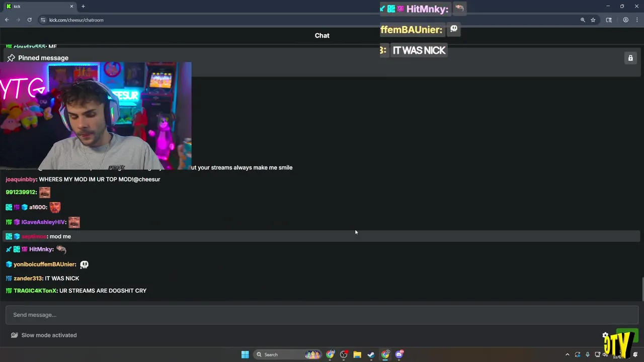Click the red username before 'mod me'
The height and width of the screenshot is (362, 644).
[x=34, y=236]
